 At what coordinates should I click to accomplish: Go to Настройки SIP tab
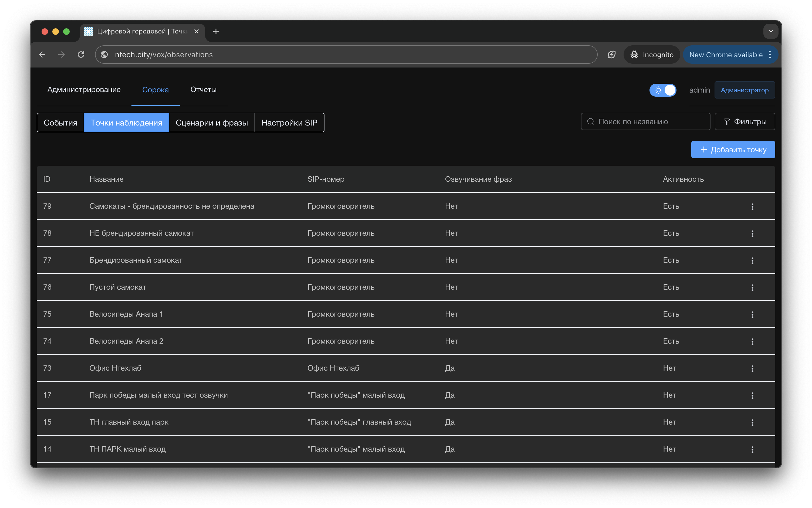pos(289,123)
